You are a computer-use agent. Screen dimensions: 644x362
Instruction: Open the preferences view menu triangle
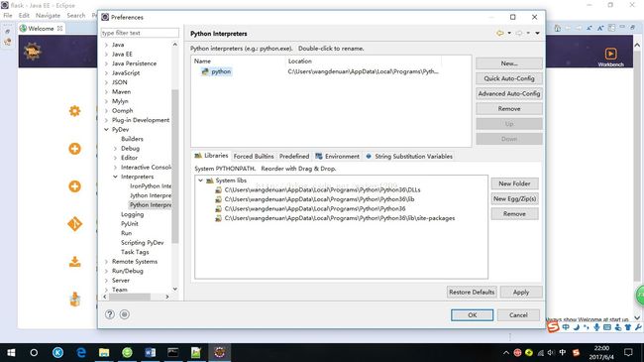[x=537, y=33]
